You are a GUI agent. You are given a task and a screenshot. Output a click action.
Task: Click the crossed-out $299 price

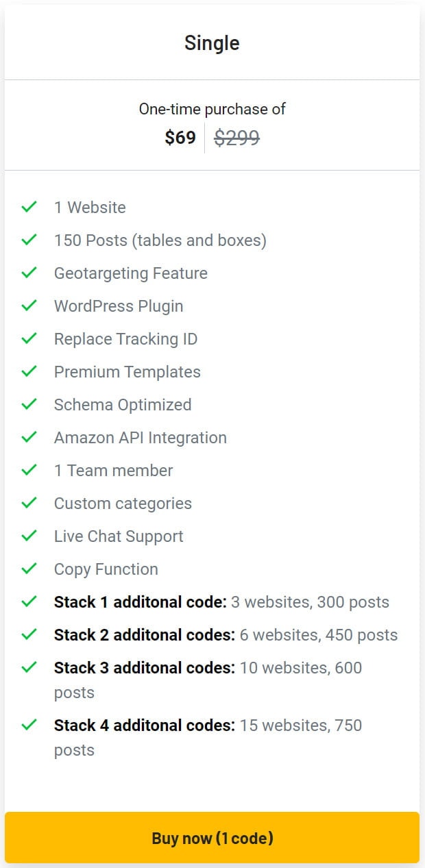coord(236,138)
